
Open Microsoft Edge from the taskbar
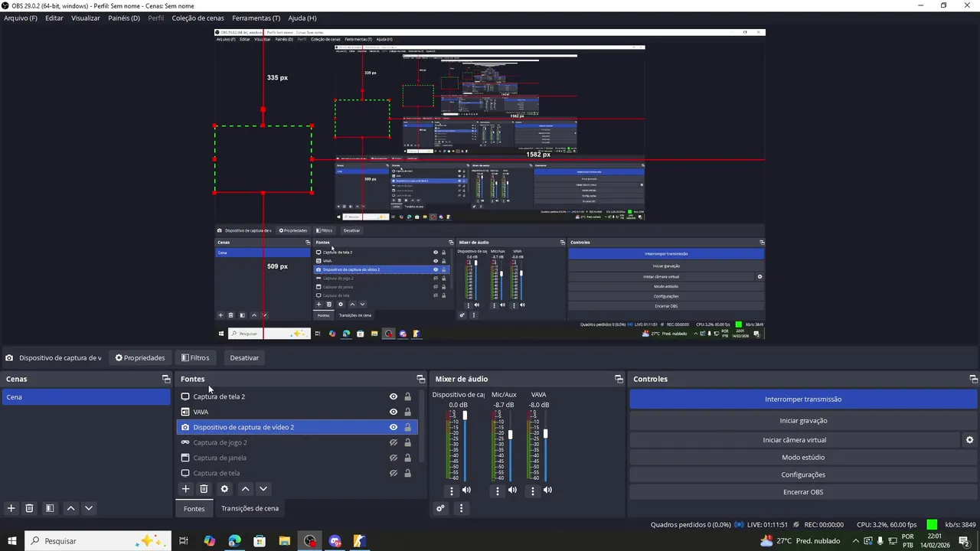pyautogui.click(x=234, y=541)
